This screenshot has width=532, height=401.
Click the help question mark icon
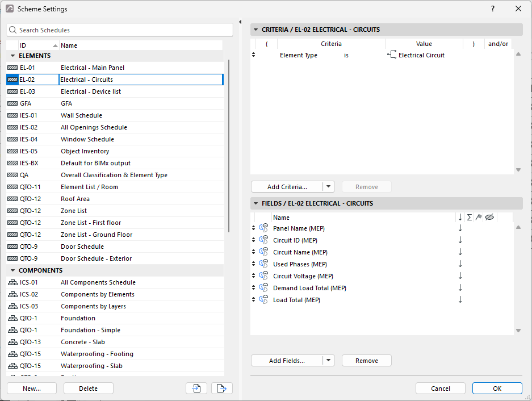[x=493, y=9]
